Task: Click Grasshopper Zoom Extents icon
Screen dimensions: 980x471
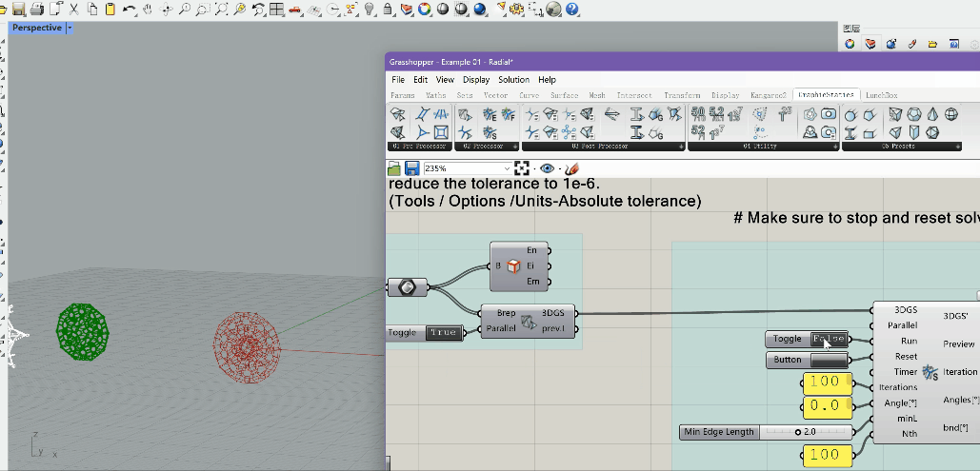Action: pyautogui.click(x=522, y=168)
